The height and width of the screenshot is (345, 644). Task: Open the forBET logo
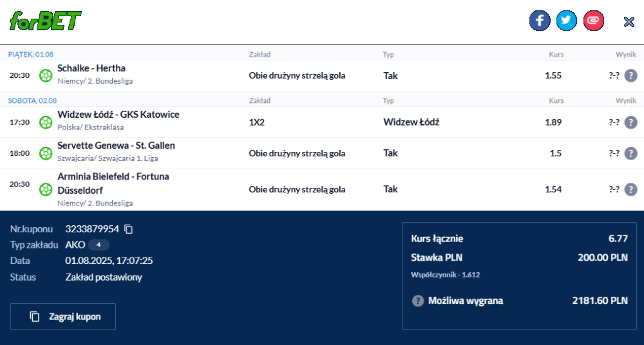(45, 21)
